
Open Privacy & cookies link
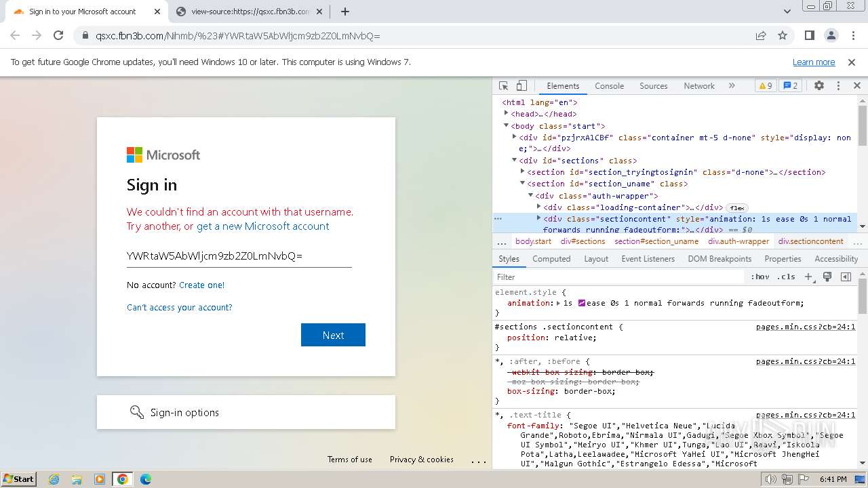(422, 460)
